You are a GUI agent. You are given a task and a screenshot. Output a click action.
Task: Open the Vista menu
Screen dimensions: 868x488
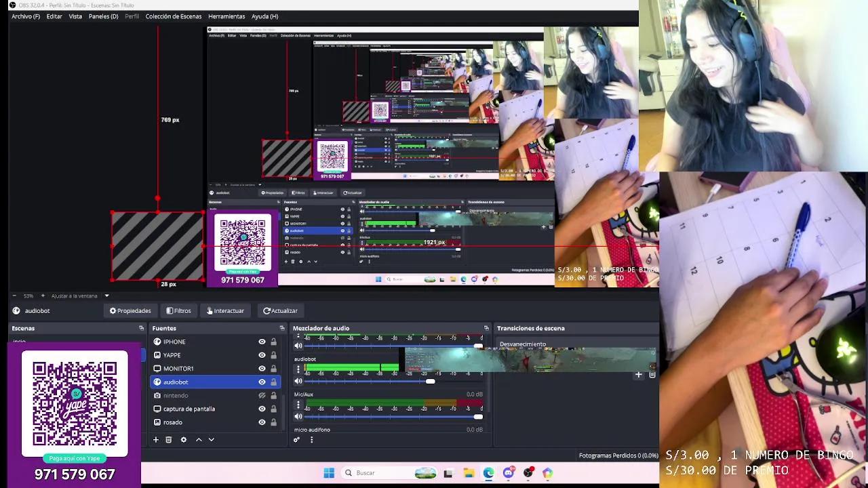point(75,16)
